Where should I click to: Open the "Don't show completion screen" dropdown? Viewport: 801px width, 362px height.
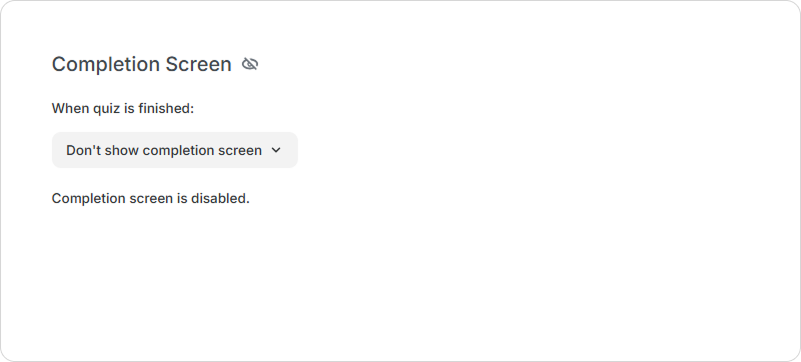click(175, 150)
